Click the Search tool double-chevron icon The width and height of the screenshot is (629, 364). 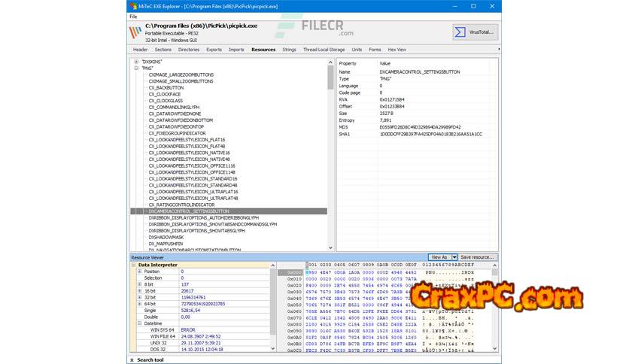(x=132, y=359)
